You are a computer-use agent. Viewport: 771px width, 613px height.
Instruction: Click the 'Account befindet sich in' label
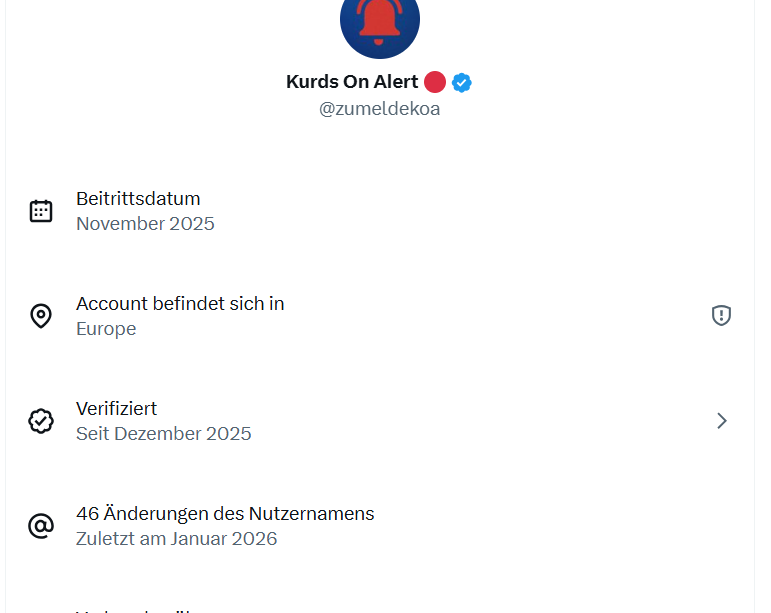pyautogui.click(x=180, y=303)
